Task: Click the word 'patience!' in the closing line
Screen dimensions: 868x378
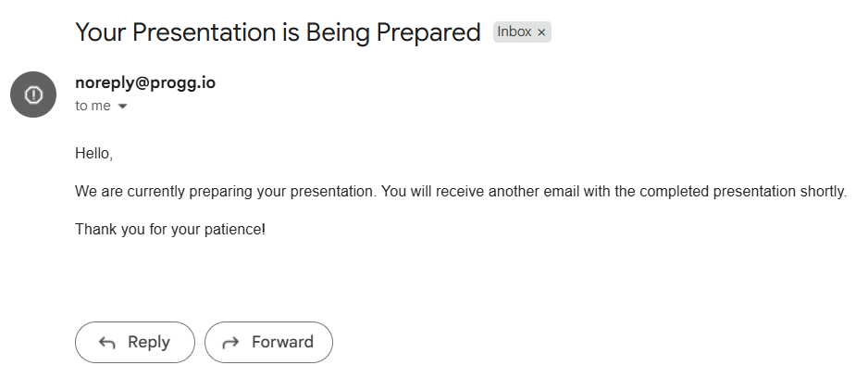Action: [235, 230]
